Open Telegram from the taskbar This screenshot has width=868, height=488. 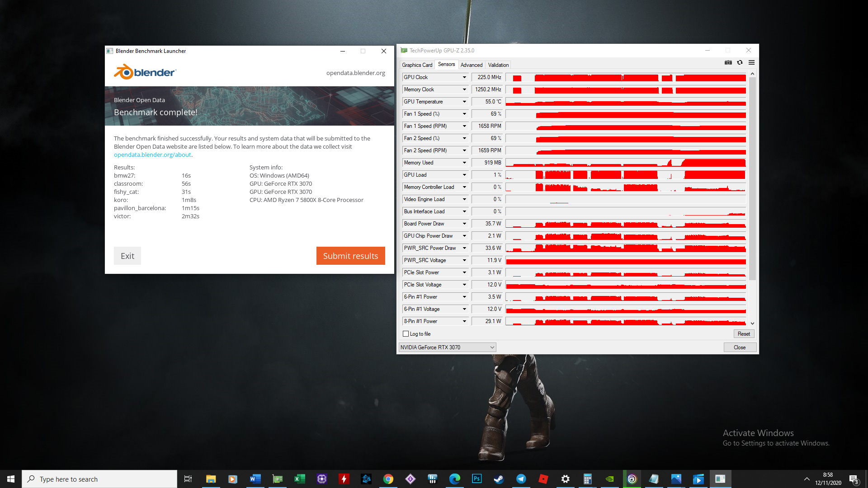tap(521, 479)
